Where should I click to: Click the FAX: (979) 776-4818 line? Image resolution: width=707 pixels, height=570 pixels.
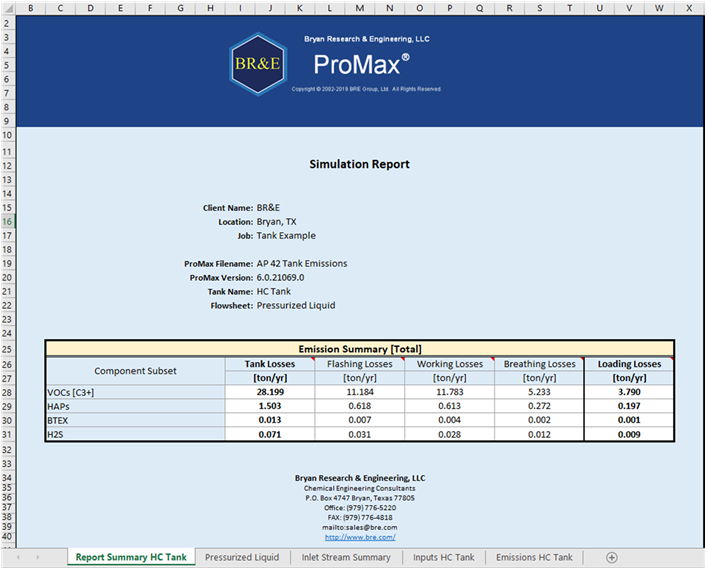click(360, 518)
